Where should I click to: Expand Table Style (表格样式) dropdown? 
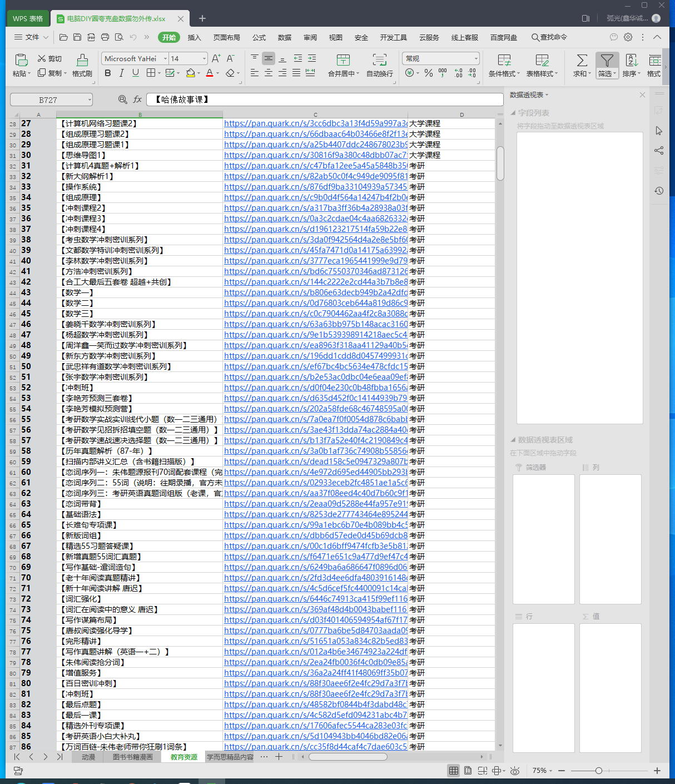point(556,74)
